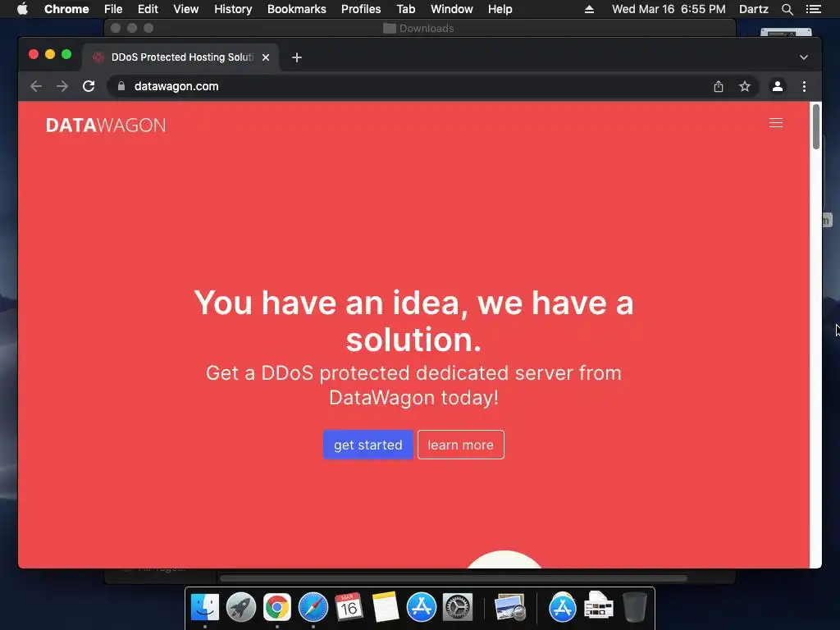
Task: Open the Window menu
Action: (x=452, y=9)
